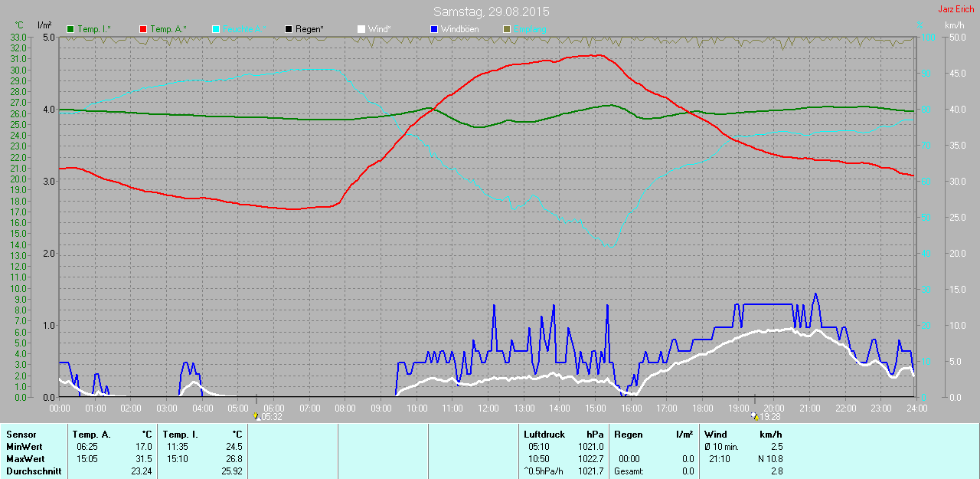Click the 'Ø 10 min.' wind label

tap(721, 447)
